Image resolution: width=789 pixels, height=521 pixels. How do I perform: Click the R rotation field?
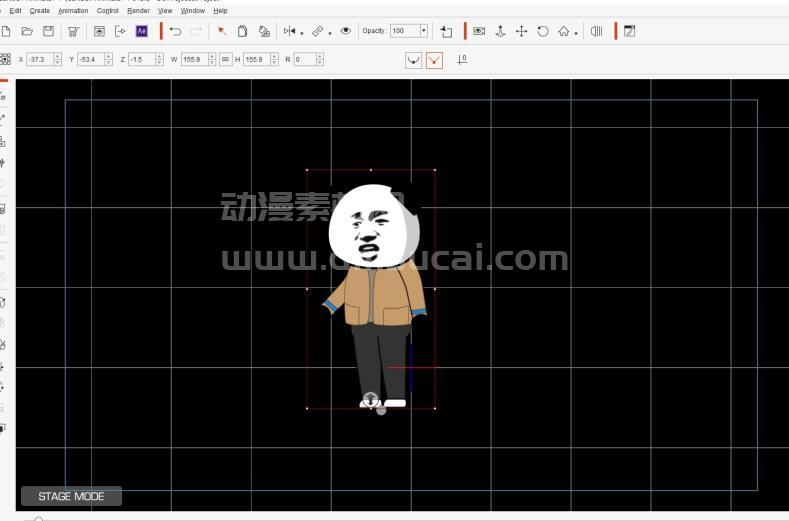click(x=304, y=59)
